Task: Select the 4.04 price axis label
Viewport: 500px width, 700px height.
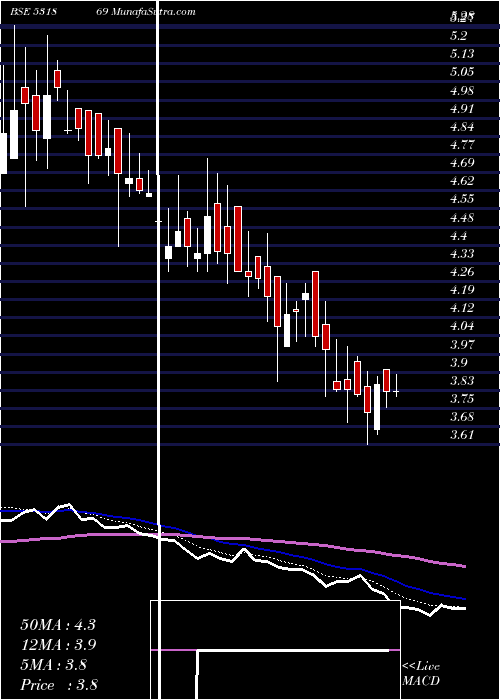Action: point(462,326)
